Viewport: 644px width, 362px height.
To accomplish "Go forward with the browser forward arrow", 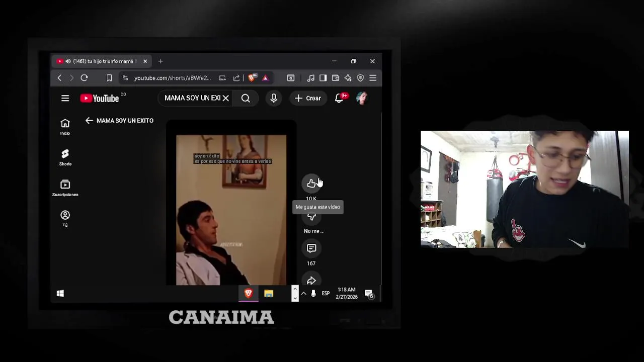I will point(71,78).
